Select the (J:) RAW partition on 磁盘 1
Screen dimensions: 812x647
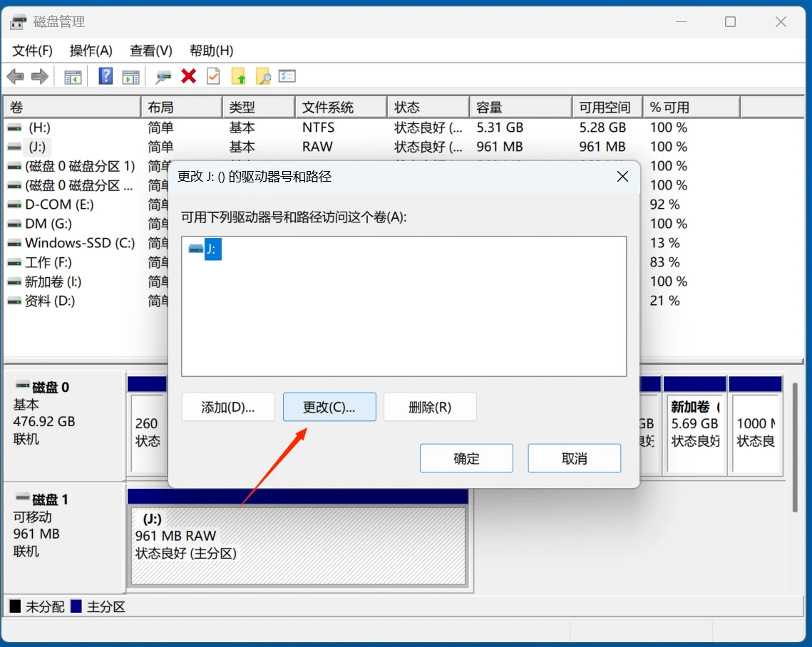(x=299, y=545)
